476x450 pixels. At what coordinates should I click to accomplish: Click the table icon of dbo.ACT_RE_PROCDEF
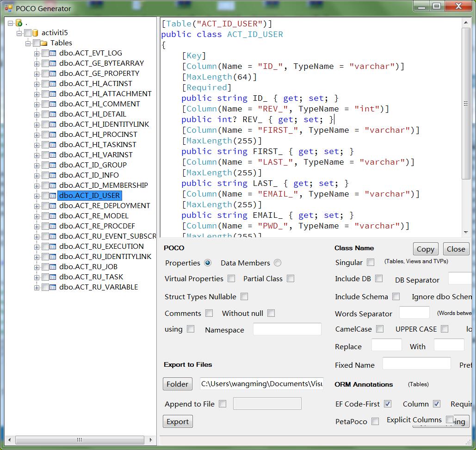[x=53, y=226]
